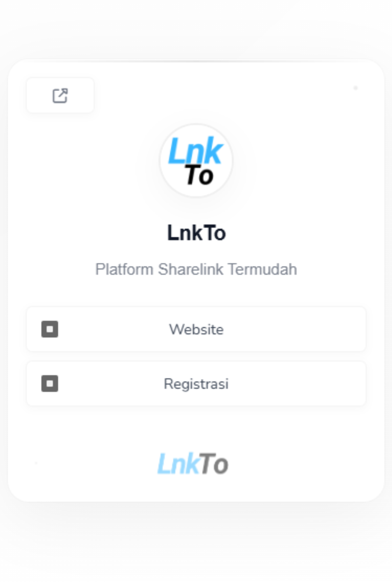Click the gray "To" part of footer logo
The height and width of the screenshot is (582, 392).
(x=214, y=464)
